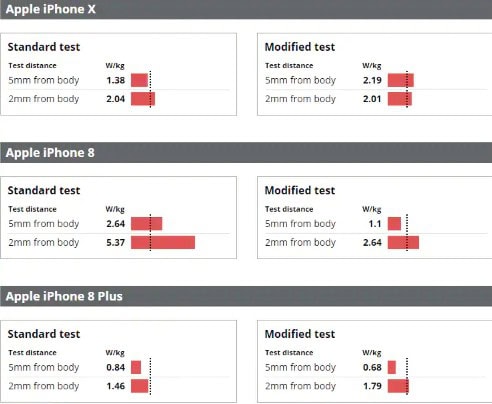Click iPhone X Standard test heading
492x404 pixels.
tap(44, 47)
